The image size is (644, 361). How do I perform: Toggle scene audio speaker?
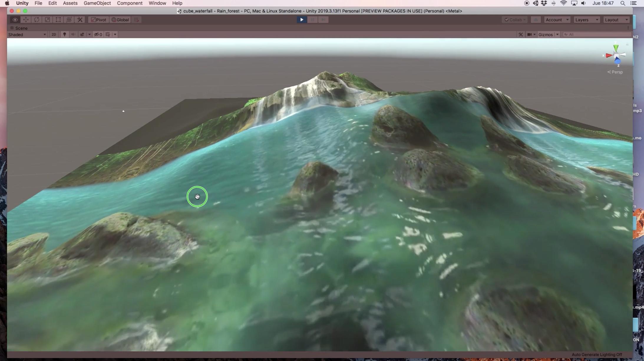73,34
